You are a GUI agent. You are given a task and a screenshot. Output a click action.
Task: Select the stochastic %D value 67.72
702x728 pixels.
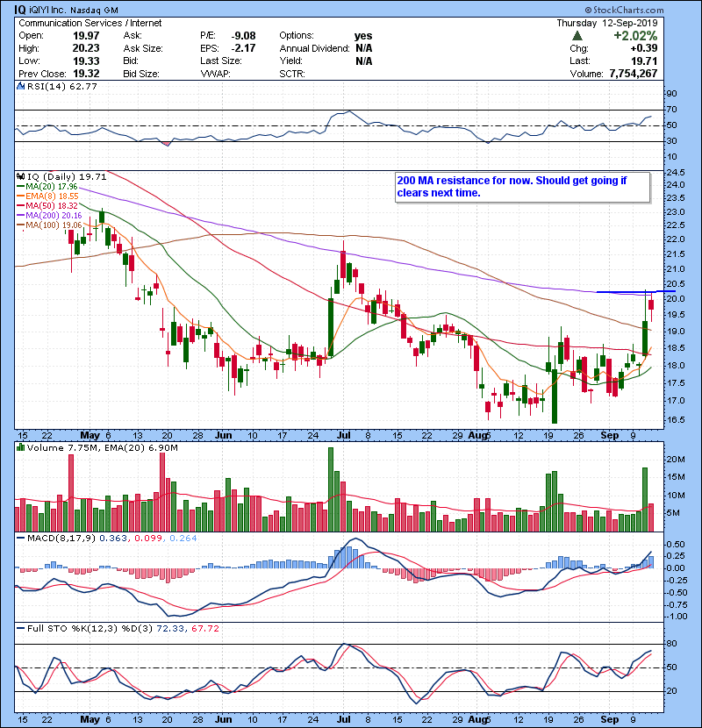click(204, 629)
